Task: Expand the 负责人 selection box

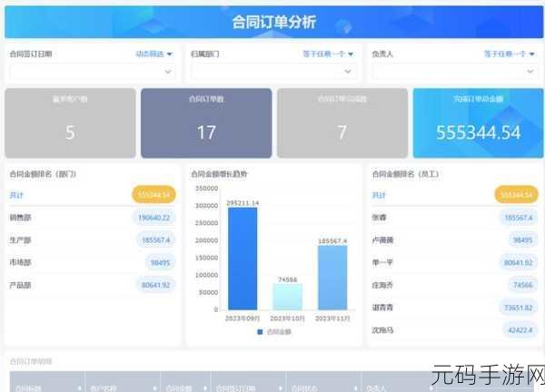Action: point(455,72)
